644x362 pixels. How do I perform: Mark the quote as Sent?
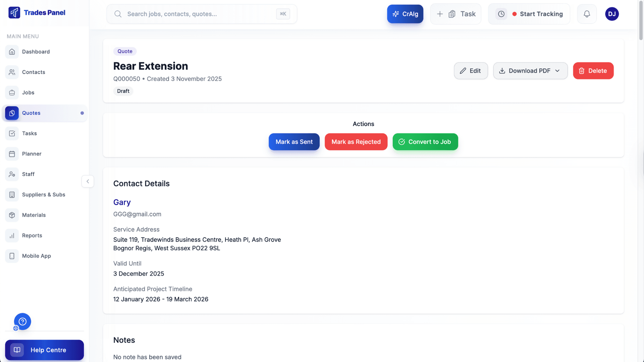coord(294,141)
